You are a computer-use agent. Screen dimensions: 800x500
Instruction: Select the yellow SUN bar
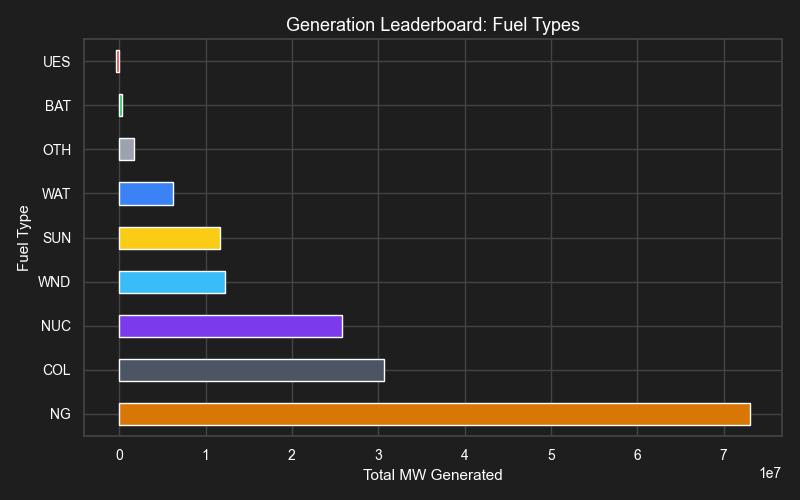(x=170, y=238)
